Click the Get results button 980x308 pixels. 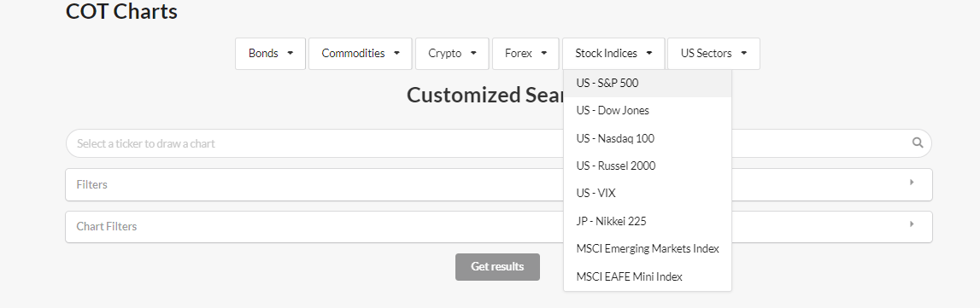tap(497, 267)
